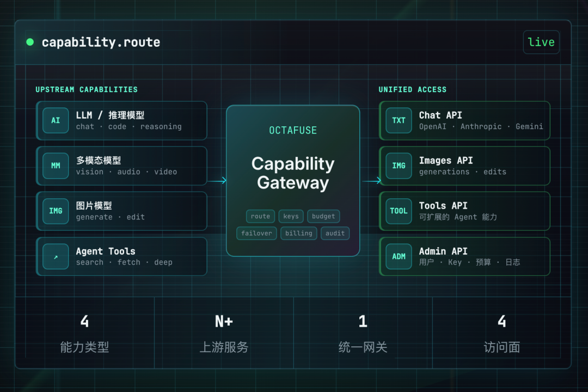Select the budget tag in gateway
Viewport: 588px width, 392px height.
point(323,217)
